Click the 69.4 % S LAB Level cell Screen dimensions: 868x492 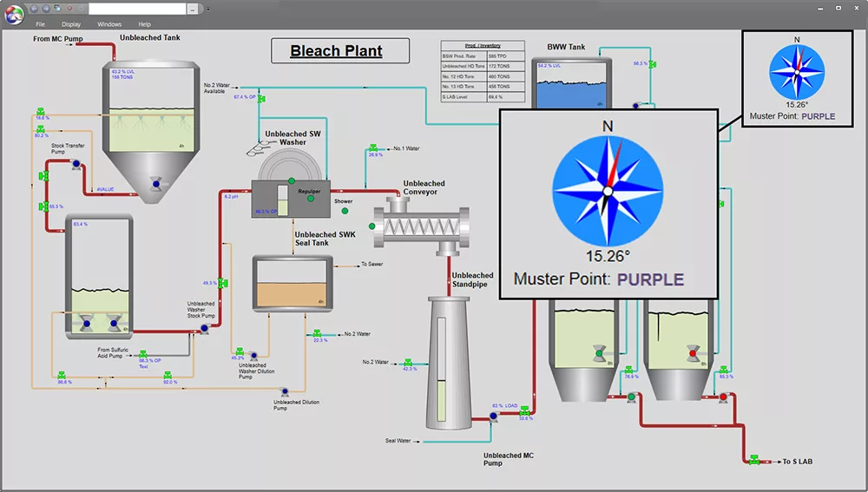click(x=505, y=97)
